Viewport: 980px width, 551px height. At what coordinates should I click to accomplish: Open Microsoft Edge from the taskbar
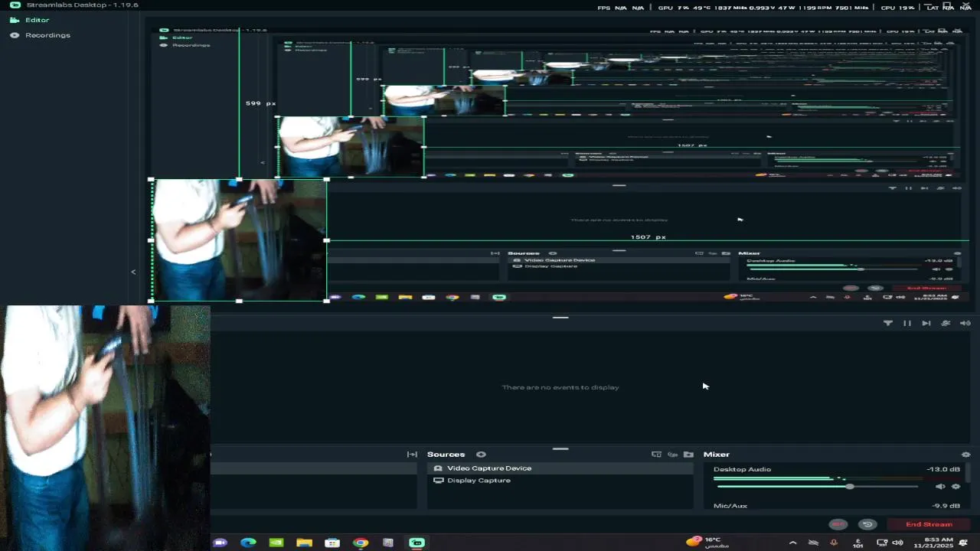[248, 543]
